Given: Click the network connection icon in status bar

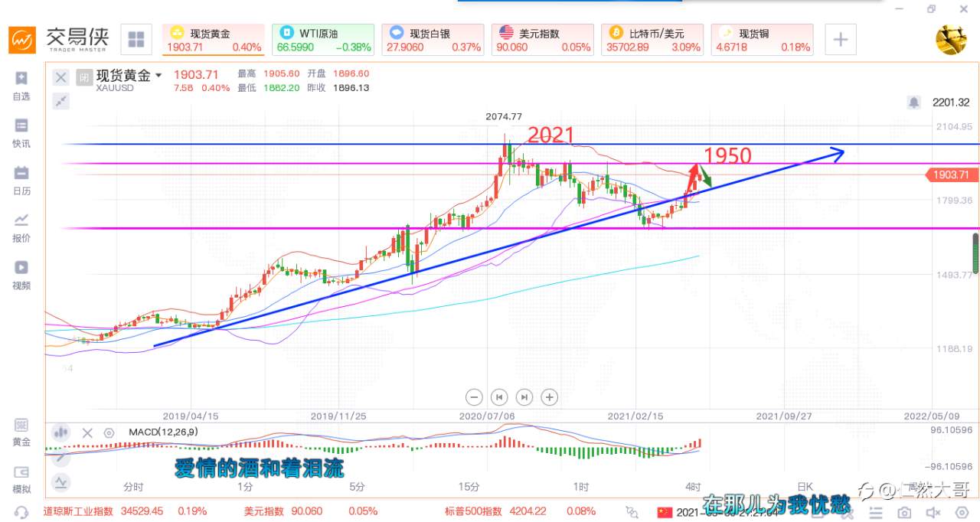Looking at the screenshot, I should click(x=632, y=512).
